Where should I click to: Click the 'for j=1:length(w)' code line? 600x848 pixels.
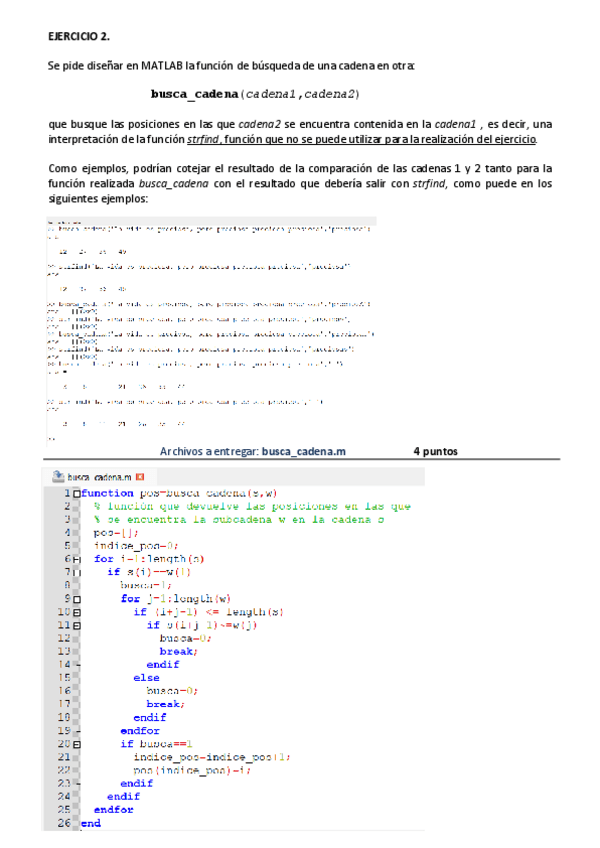click(176, 599)
